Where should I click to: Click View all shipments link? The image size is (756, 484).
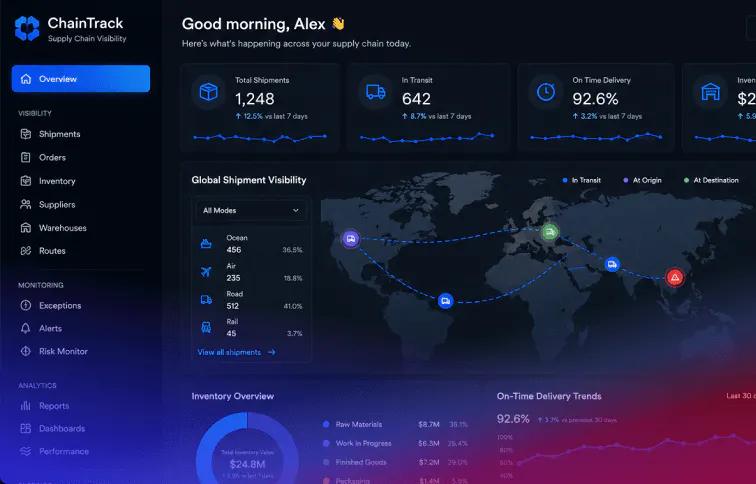point(236,352)
